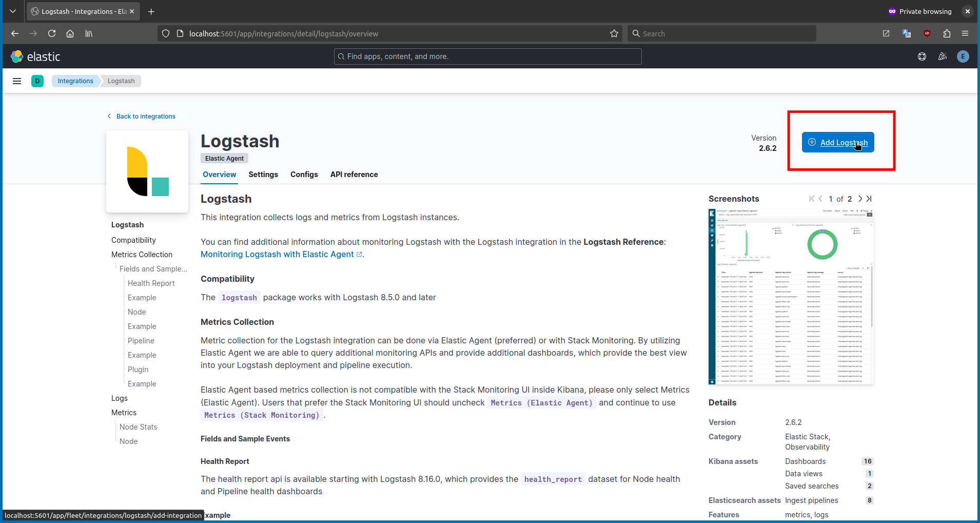Open browser extensions puzzle icon
Image resolution: width=980 pixels, height=523 pixels.
947,33
